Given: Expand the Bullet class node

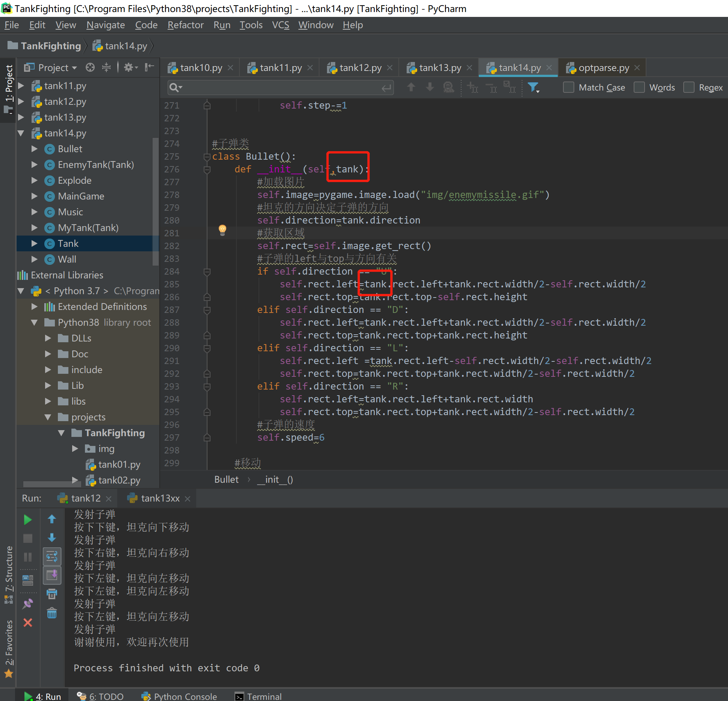Looking at the screenshot, I should [35, 149].
